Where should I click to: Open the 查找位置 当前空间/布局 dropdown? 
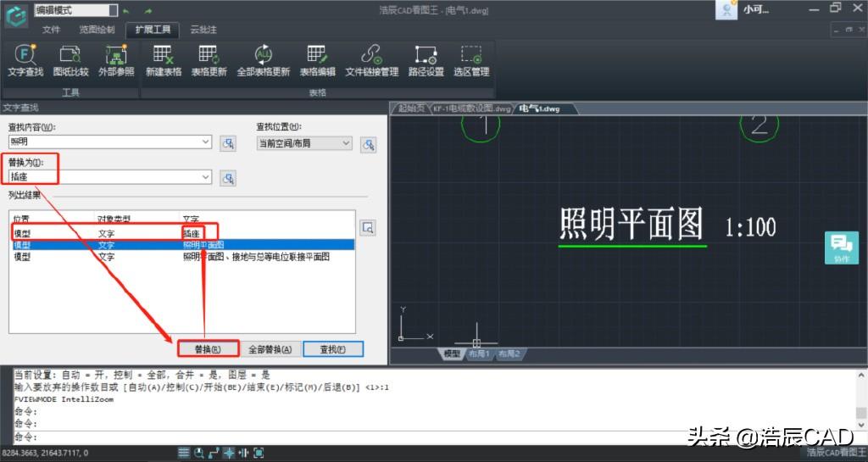click(304, 143)
